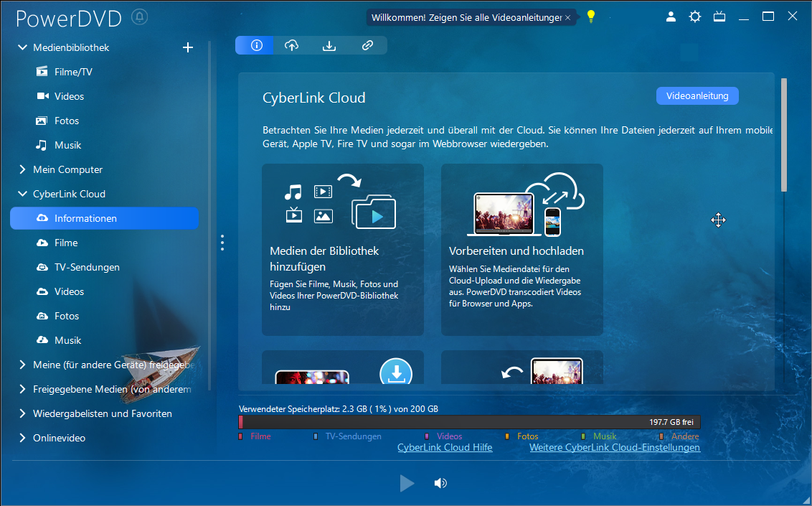Click the light bulb tips icon
Viewport: 812px width, 506px height.
point(591,17)
